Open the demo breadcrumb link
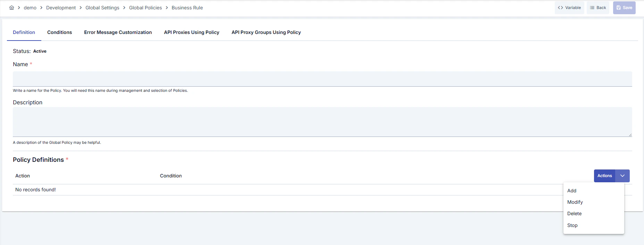The width and height of the screenshot is (644, 245). point(30,8)
